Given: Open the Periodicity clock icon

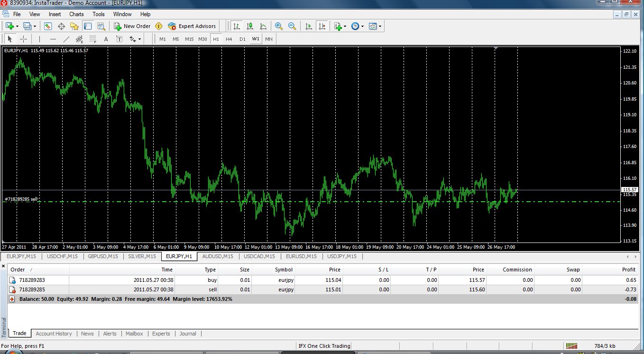Looking at the screenshot, I should [355, 26].
